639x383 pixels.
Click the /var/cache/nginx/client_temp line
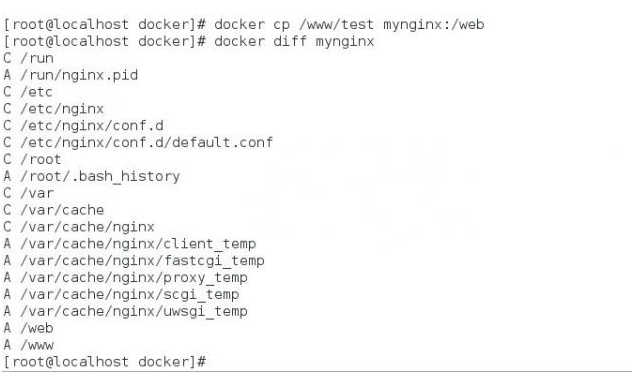click(x=130, y=244)
